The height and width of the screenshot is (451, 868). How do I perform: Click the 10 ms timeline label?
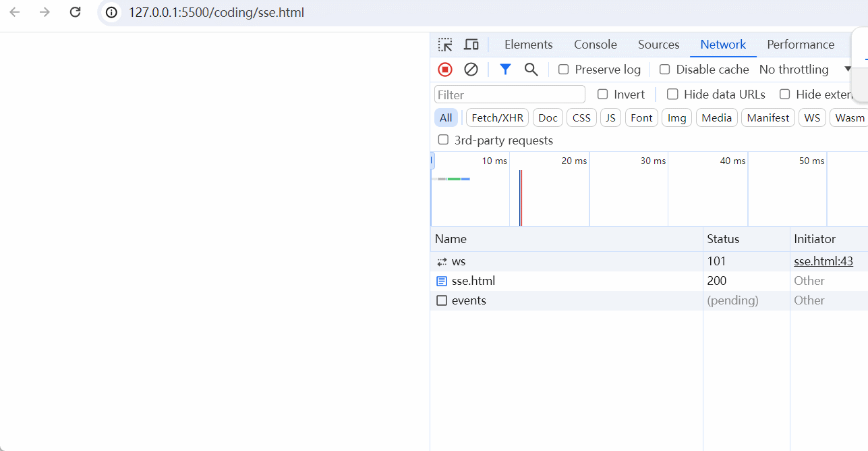pyautogui.click(x=494, y=161)
